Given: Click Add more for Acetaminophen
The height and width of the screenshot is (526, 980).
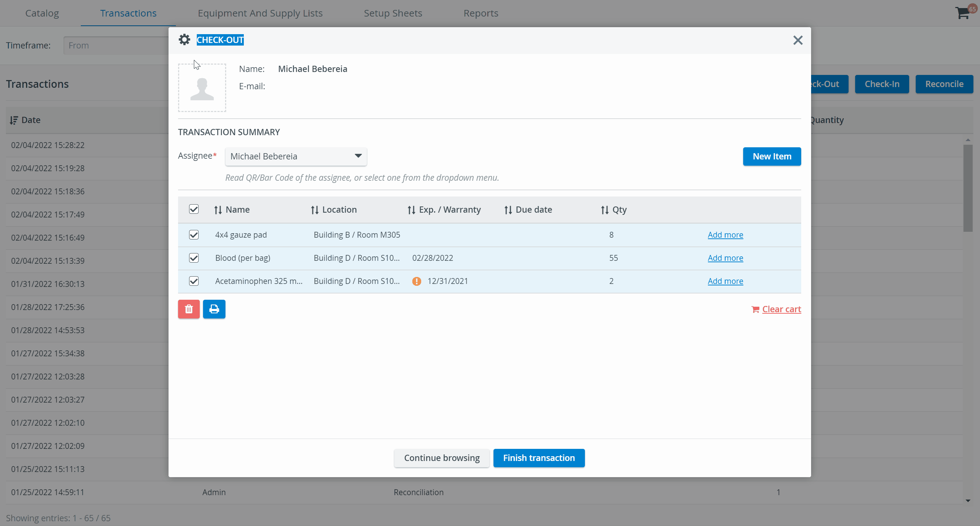Looking at the screenshot, I should click(726, 281).
